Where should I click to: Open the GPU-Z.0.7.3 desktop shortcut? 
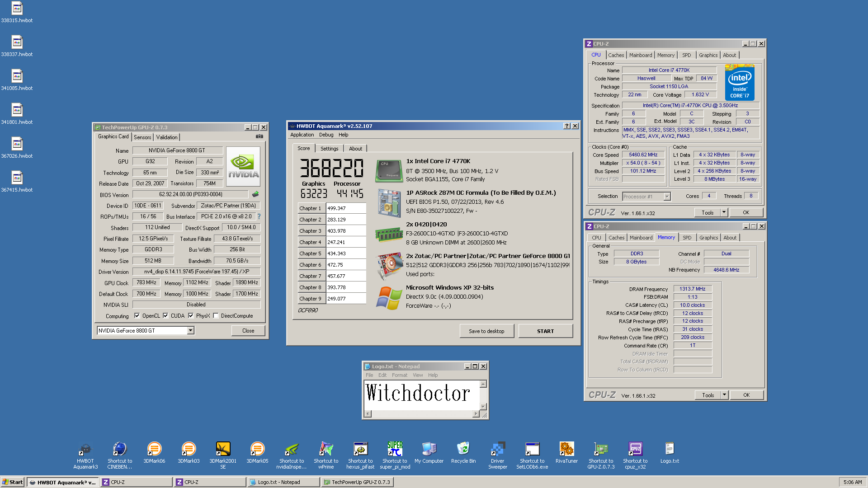[x=601, y=455]
